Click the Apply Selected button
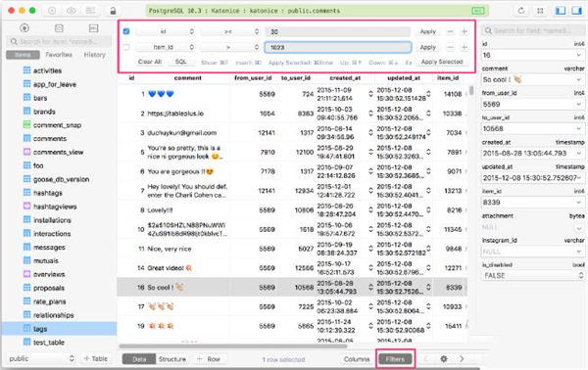The image size is (588, 370). click(x=442, y=62)
